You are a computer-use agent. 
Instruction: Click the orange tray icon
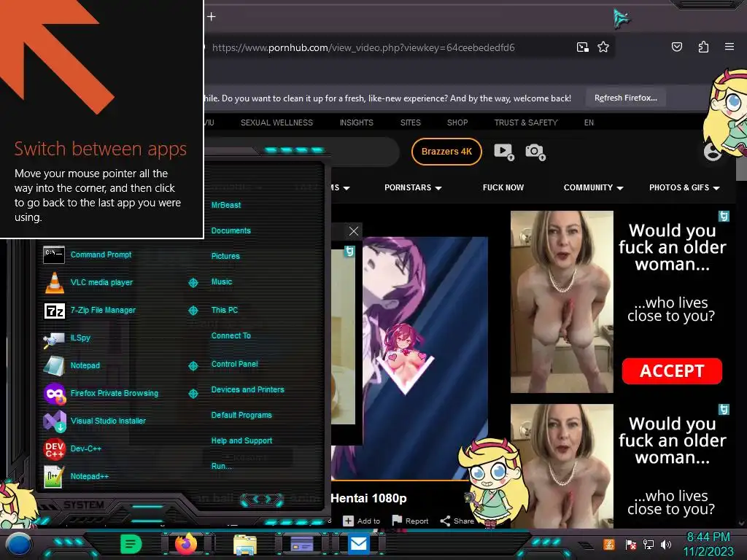click(x=609, y=544)
